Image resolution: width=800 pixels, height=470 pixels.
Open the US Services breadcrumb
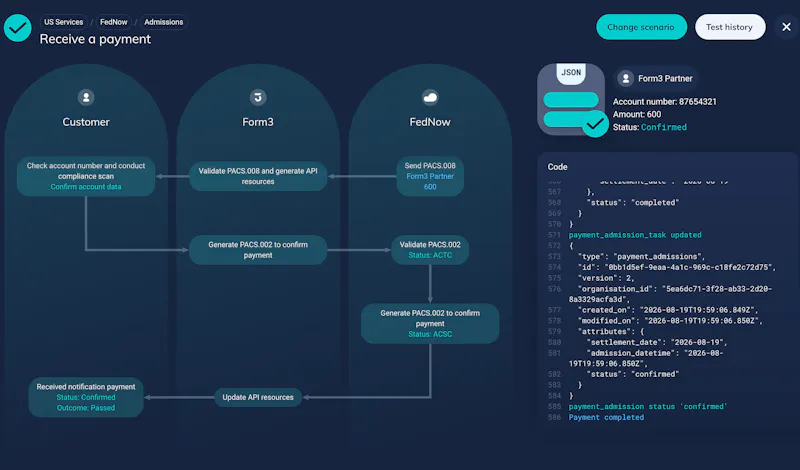tap(63, 22)
